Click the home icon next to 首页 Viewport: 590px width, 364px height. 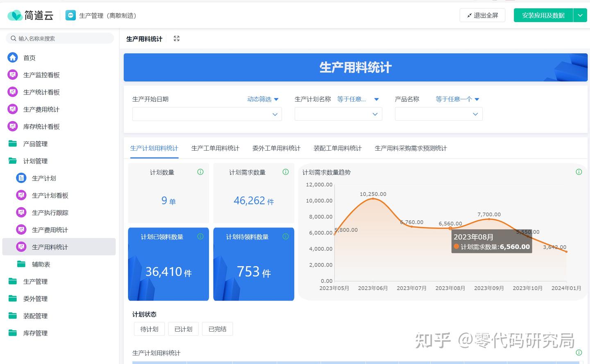pos(13,58)
